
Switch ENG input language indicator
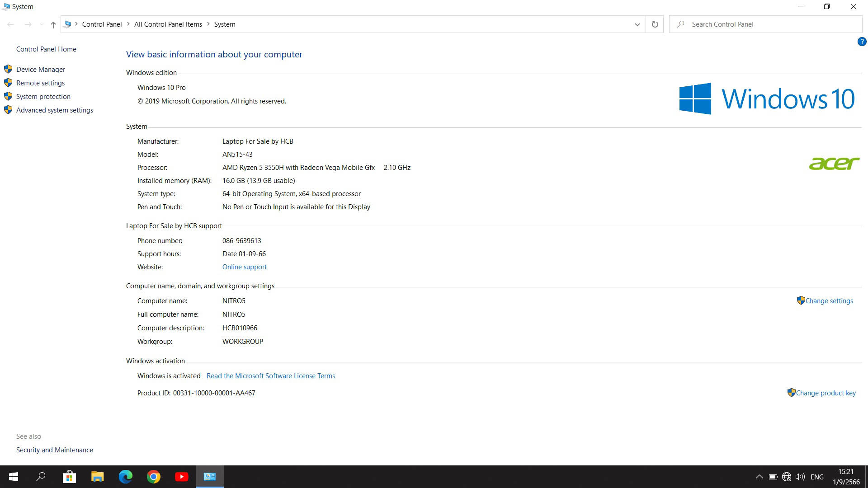tap(817, 477)
